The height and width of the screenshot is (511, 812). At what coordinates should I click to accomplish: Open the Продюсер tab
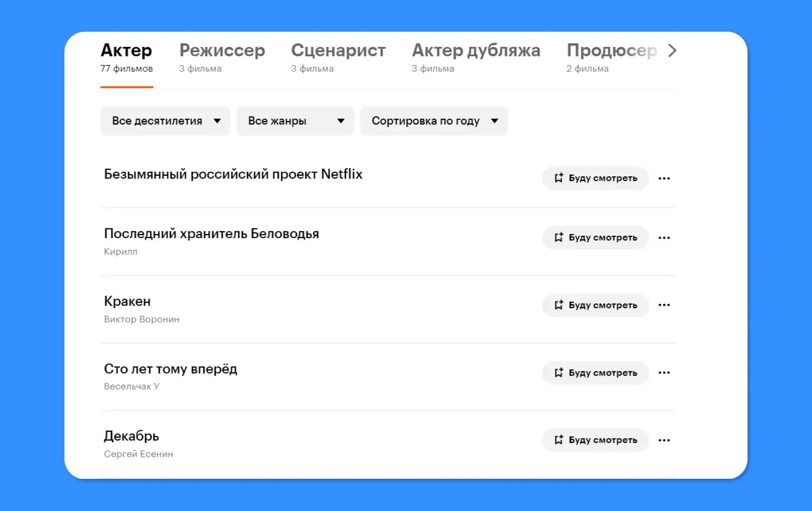click(612, 58)
